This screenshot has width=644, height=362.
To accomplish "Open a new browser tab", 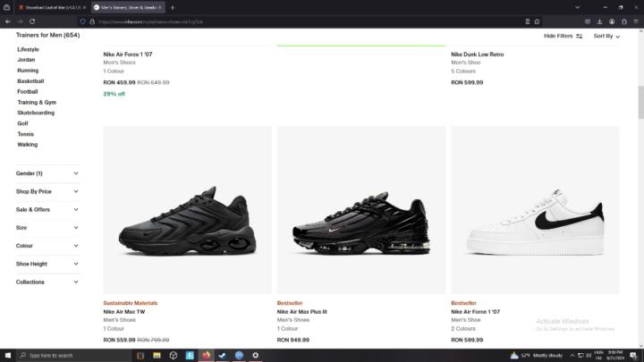I will point(173,7).
